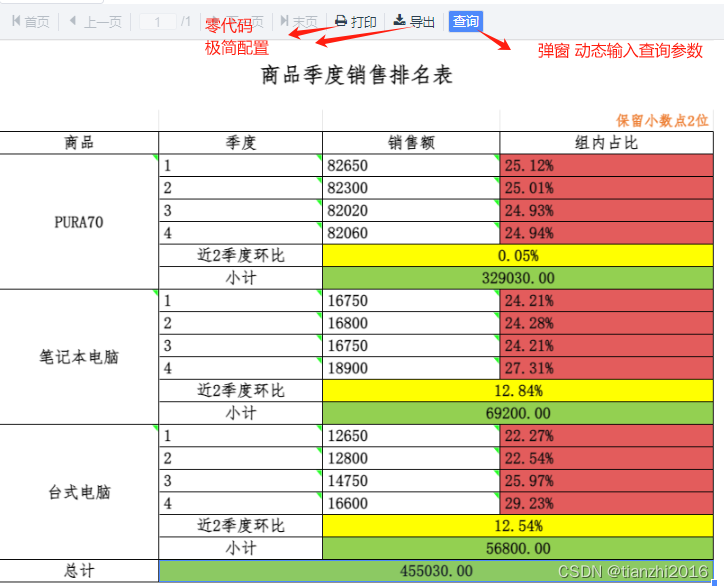
Task: Click the 上一页 text button
Action: point(103,22)
